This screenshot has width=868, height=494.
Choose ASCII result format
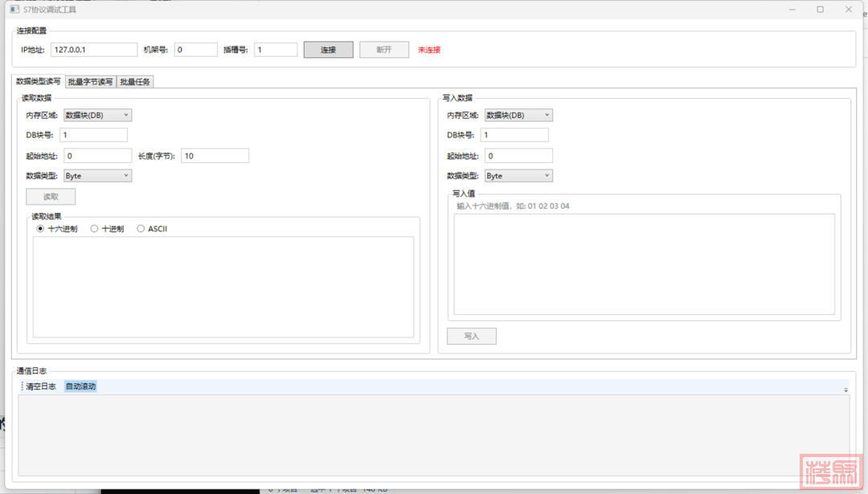141,229
